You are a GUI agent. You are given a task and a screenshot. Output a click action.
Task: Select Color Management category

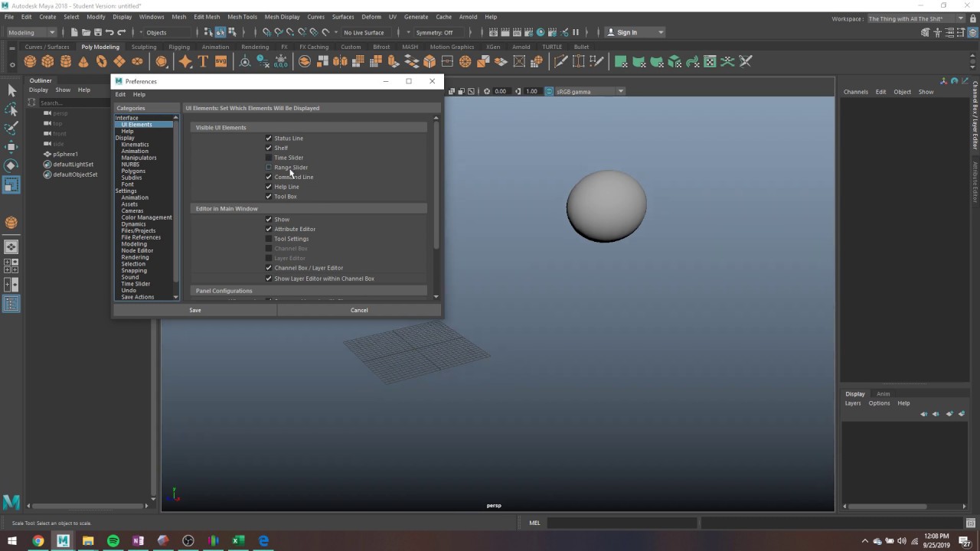pos(146,217)
